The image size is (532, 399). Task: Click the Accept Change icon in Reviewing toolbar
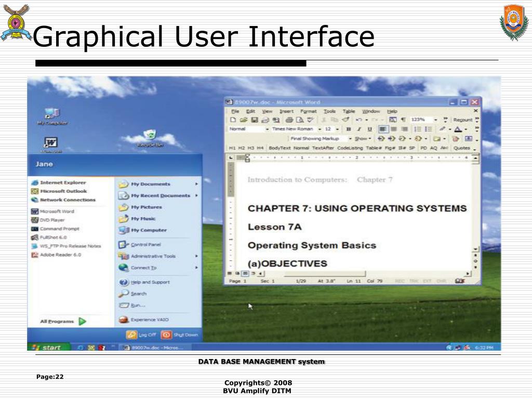tap(403, 139)
